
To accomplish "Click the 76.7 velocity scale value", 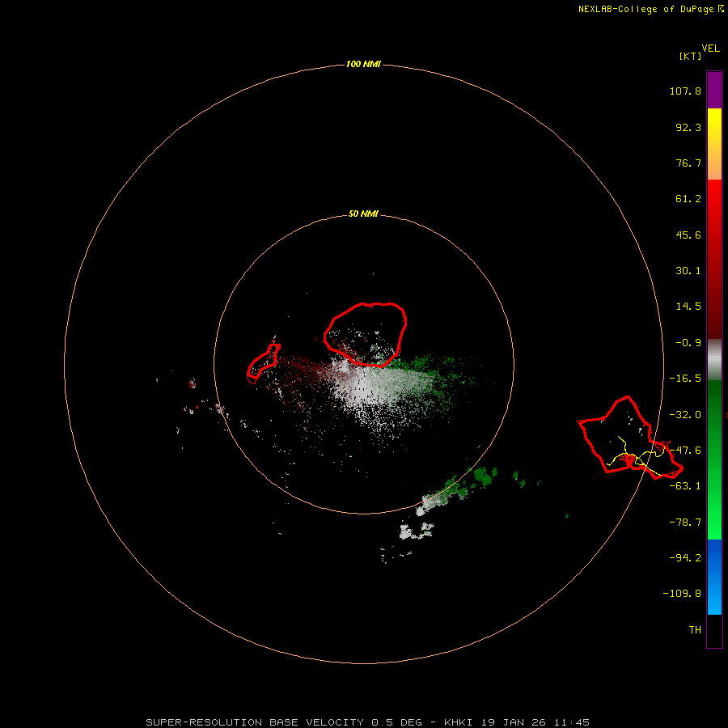I will click(x=688, y=163).
